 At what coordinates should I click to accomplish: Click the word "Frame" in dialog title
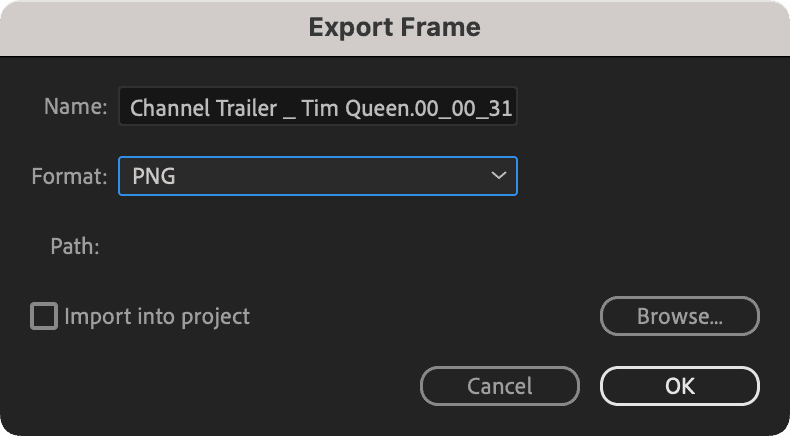click(440, 27)
